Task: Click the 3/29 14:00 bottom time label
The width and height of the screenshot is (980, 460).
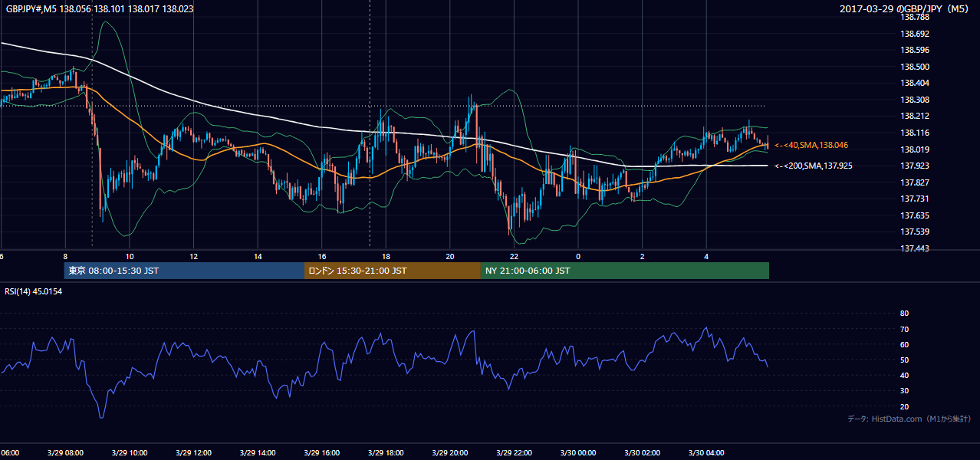Action: 258,453
